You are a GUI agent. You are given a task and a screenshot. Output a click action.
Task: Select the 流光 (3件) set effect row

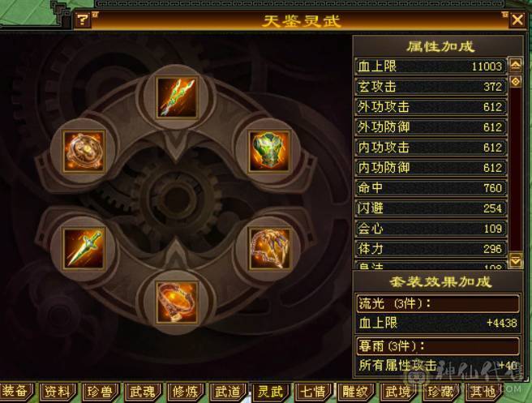pos(438,303)
